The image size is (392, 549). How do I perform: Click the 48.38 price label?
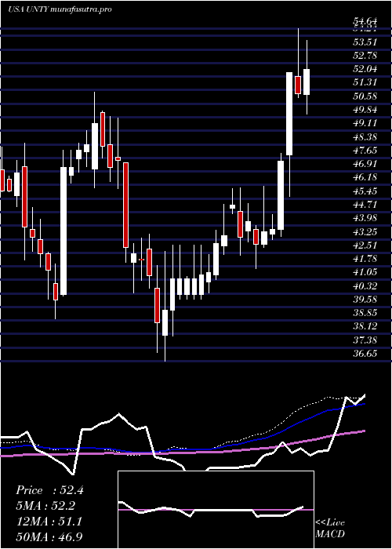point(365,136)
